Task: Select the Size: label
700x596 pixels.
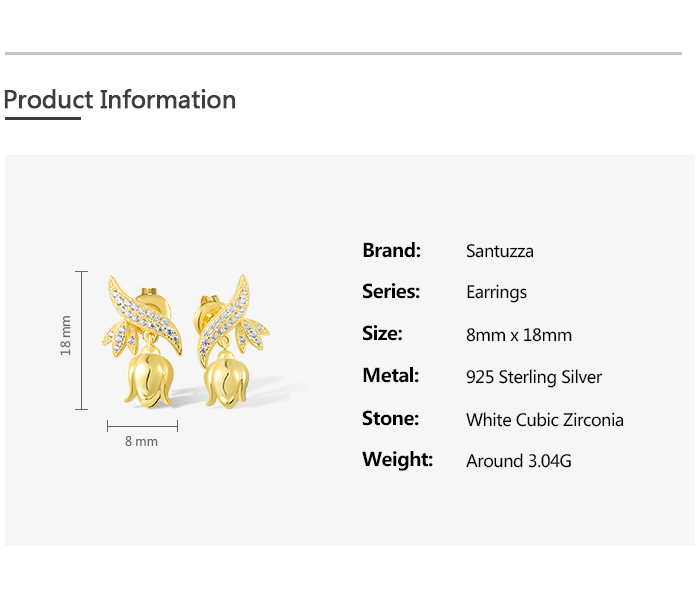Action: tap(382, 334)
